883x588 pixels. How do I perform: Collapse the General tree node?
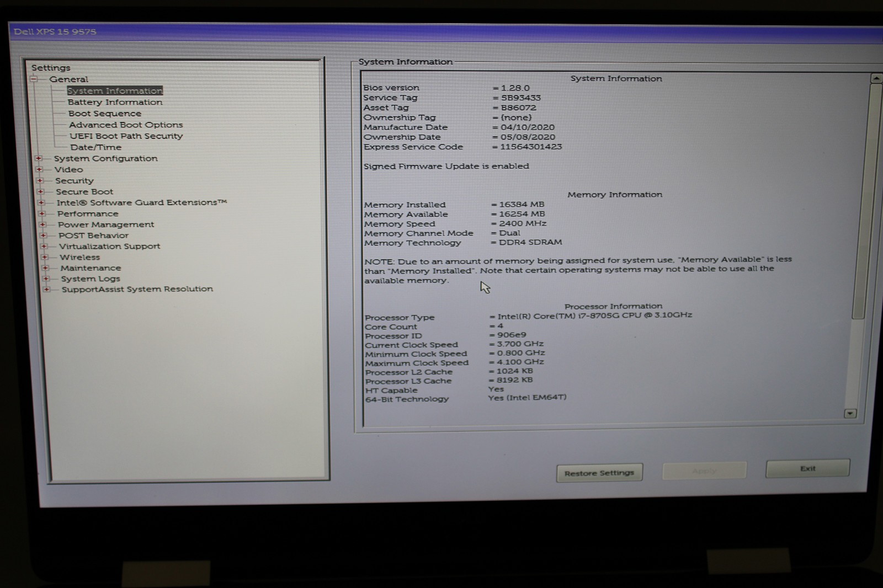tap(34, 79)
